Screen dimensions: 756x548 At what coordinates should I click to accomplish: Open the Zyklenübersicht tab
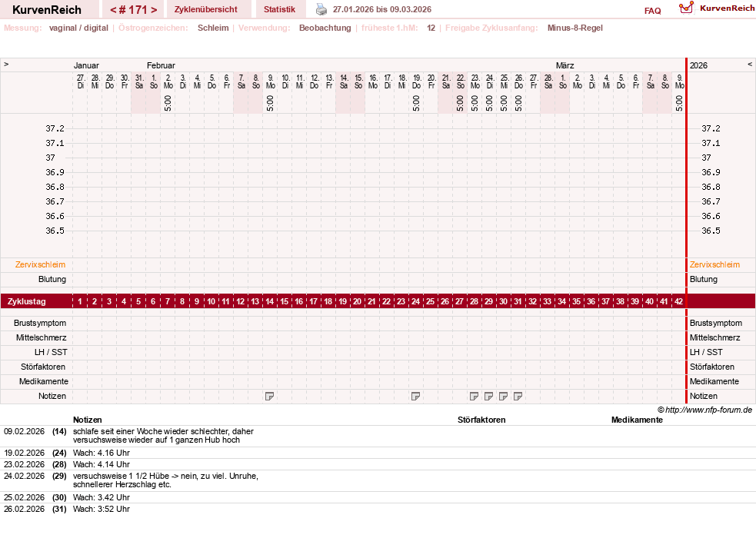[x=206, y=9]
